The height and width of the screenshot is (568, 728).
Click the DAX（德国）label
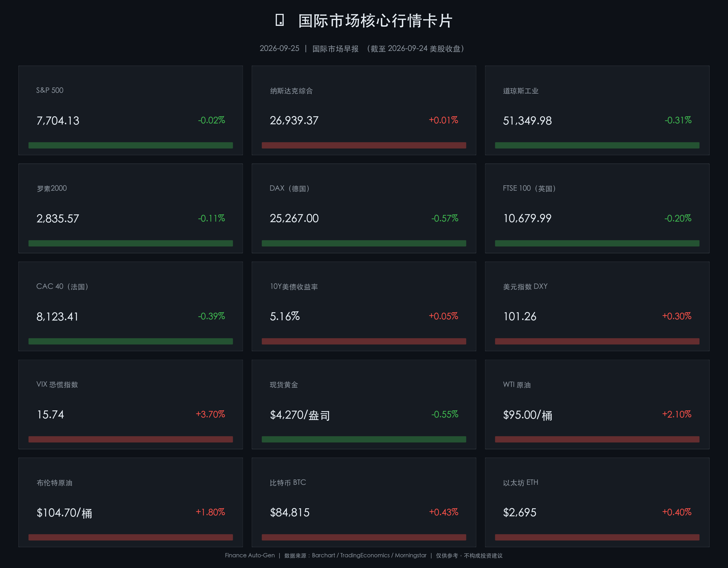point(290,188)
